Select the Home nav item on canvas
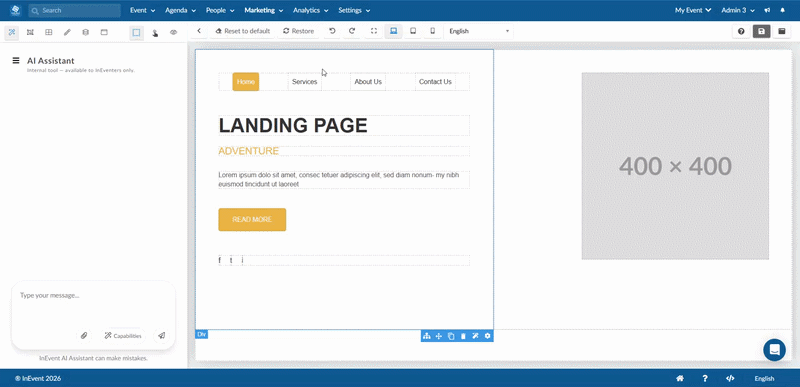Viewport: 800px width, 387px height. [246, 82]
